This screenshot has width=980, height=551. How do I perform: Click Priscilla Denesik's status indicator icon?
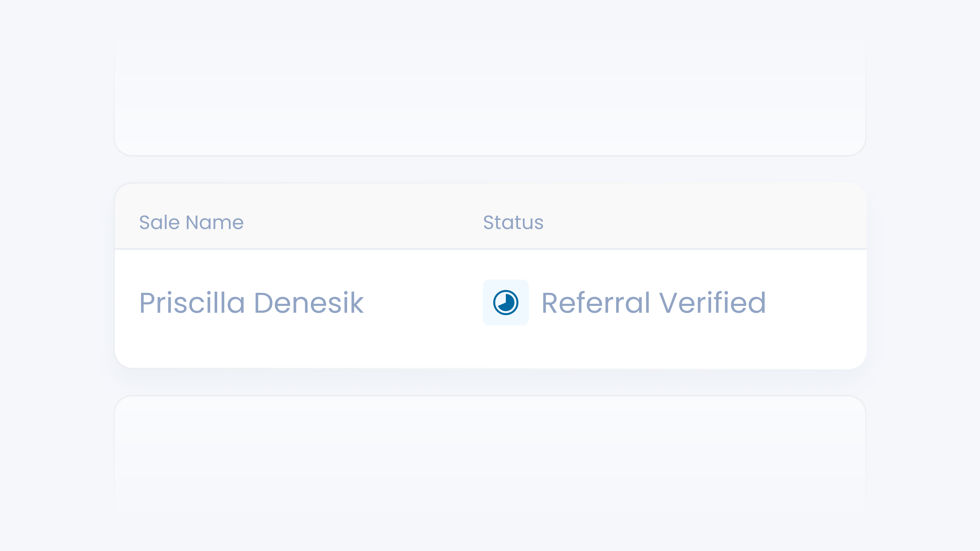506,303
